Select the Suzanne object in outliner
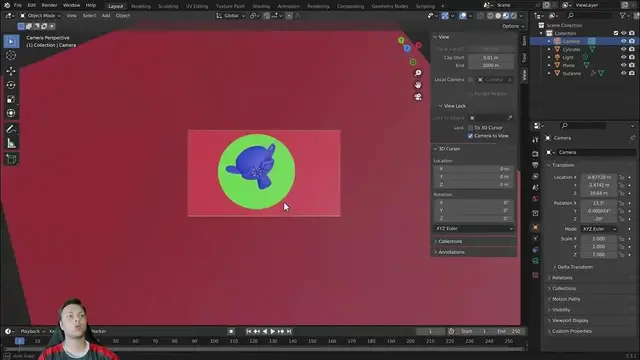Screen dimensions: 640x360 [571, 73]
